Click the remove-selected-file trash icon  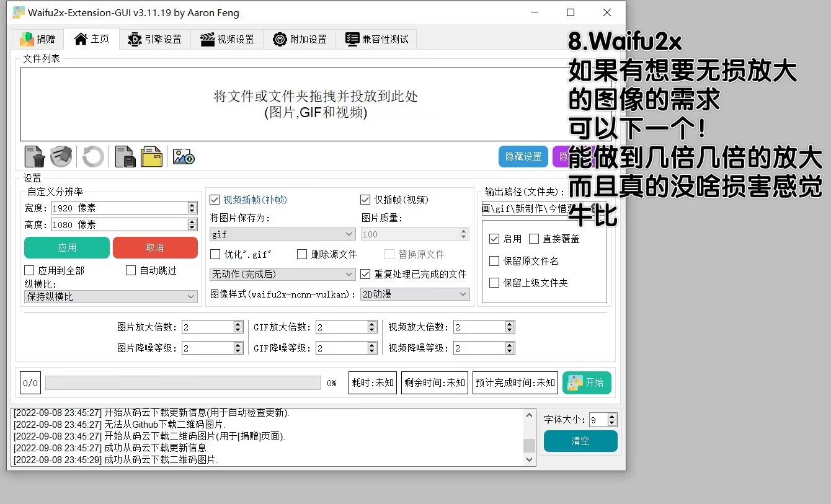[34, 156]
